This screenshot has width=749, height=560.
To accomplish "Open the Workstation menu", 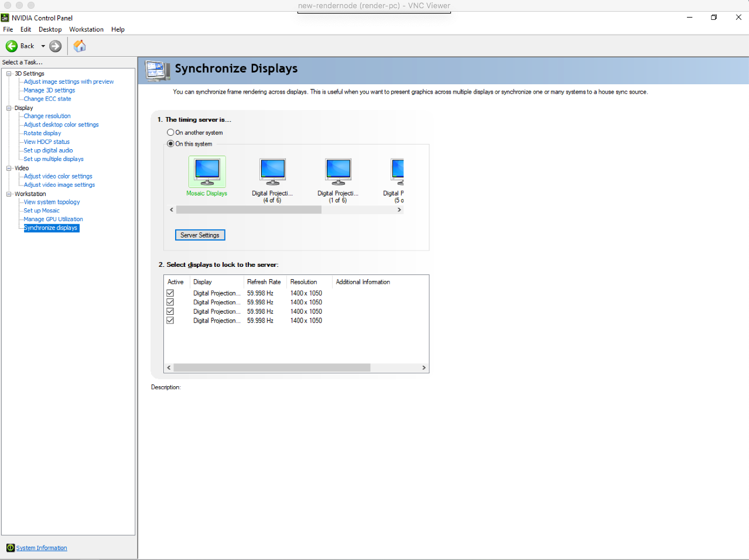I will (86, 29).
